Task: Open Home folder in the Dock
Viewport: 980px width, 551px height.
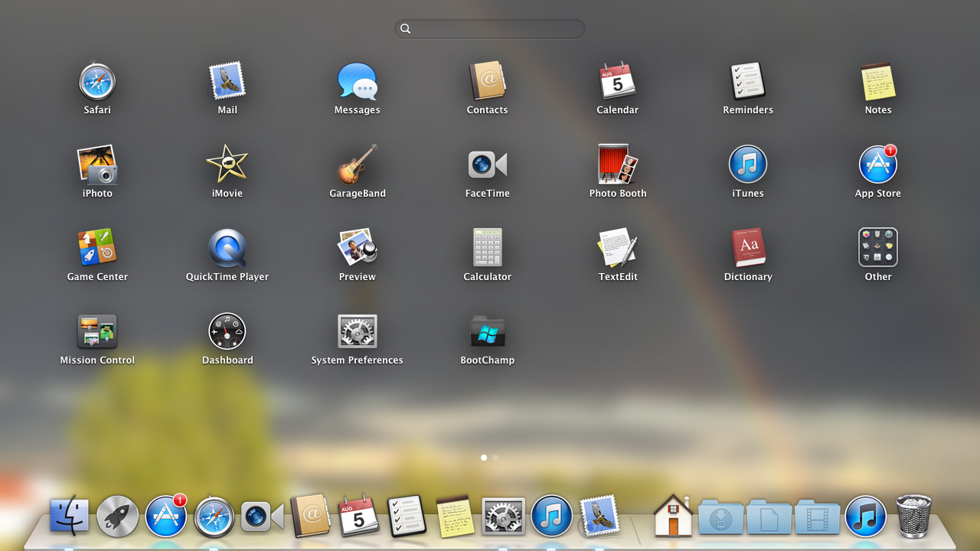Action: [x=673, y=515]
